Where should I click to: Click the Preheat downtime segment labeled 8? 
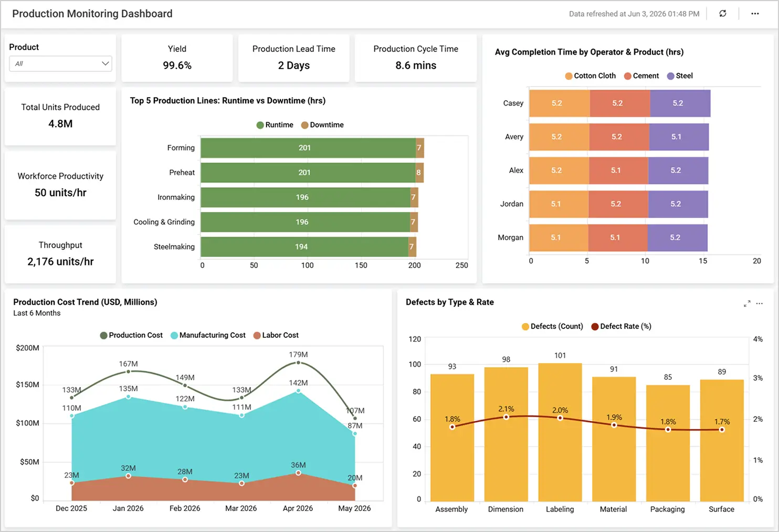pos(419,173)
